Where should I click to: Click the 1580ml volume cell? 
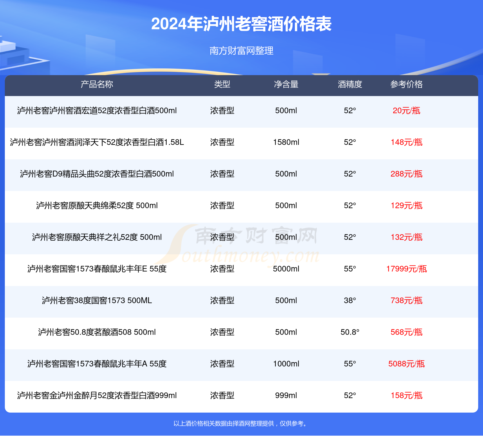(x=286, y=142)
